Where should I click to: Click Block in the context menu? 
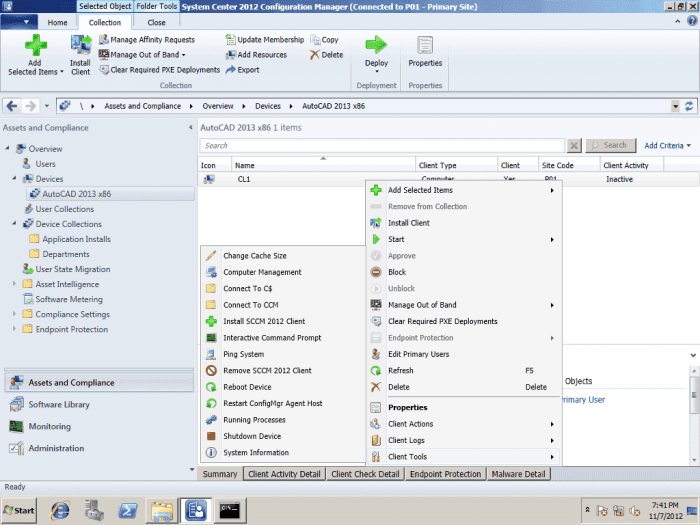click(463, 272)
